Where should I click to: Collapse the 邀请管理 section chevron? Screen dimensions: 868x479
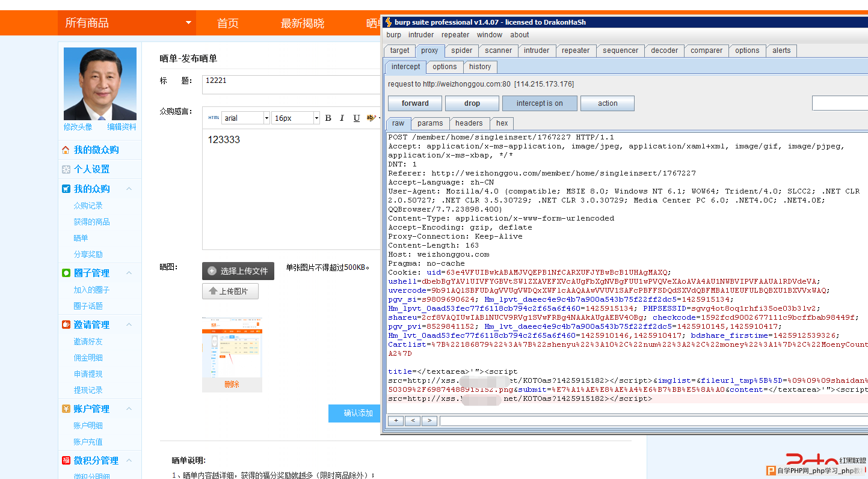tap(129, 325)
